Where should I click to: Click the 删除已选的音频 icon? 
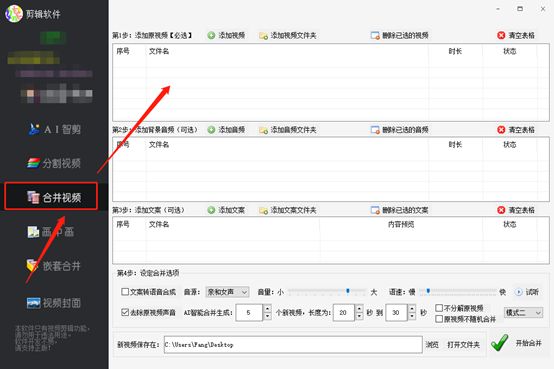[375, 130]
